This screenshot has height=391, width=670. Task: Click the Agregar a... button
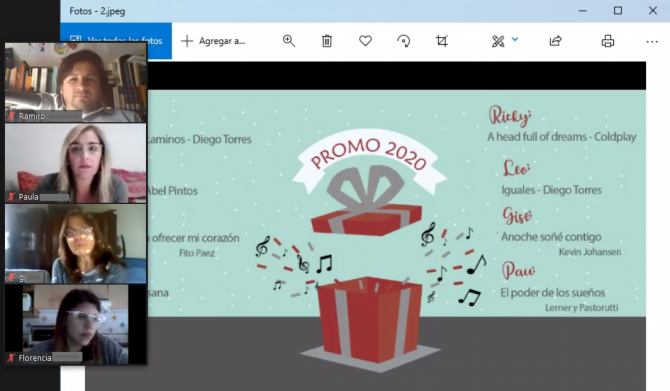(213, 41)
